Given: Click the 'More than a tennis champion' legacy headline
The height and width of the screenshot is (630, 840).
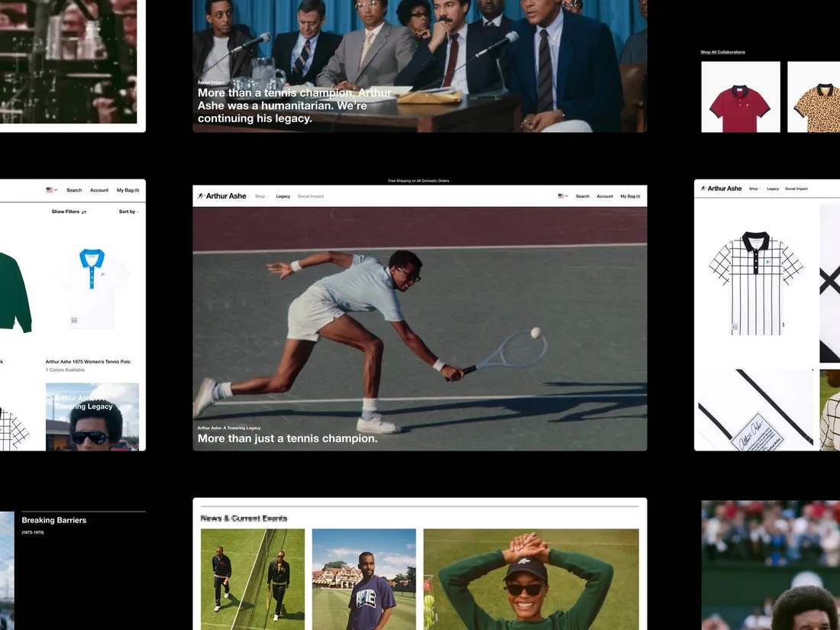Looking at the screenshot, I should click(295, 105).
